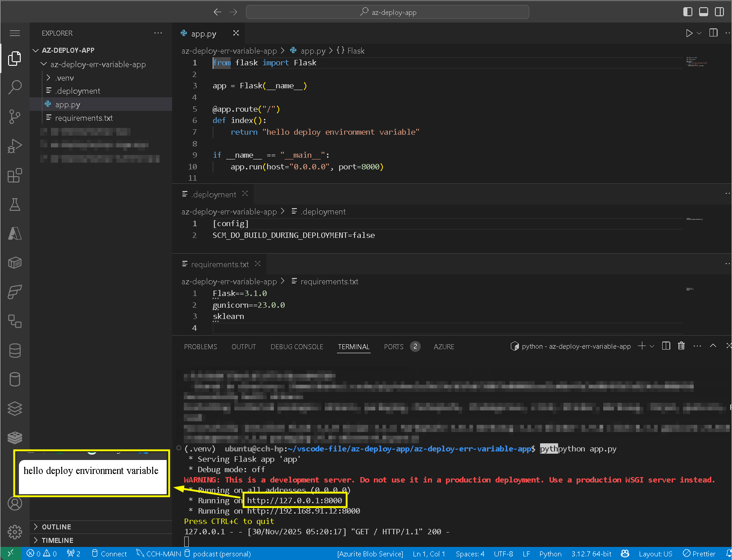Toggle the primary side bar layout button
This screenshot has height=560, width=732.
pos(687,12)
